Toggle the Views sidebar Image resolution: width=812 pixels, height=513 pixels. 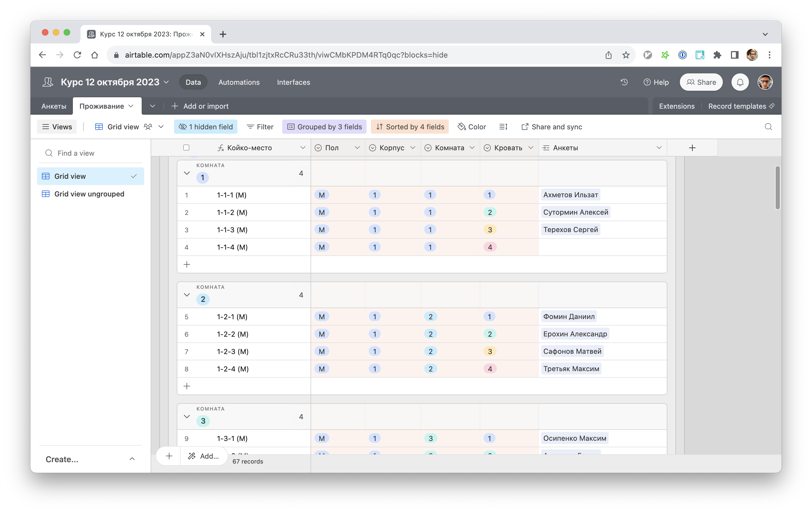(x=57, y=127)
